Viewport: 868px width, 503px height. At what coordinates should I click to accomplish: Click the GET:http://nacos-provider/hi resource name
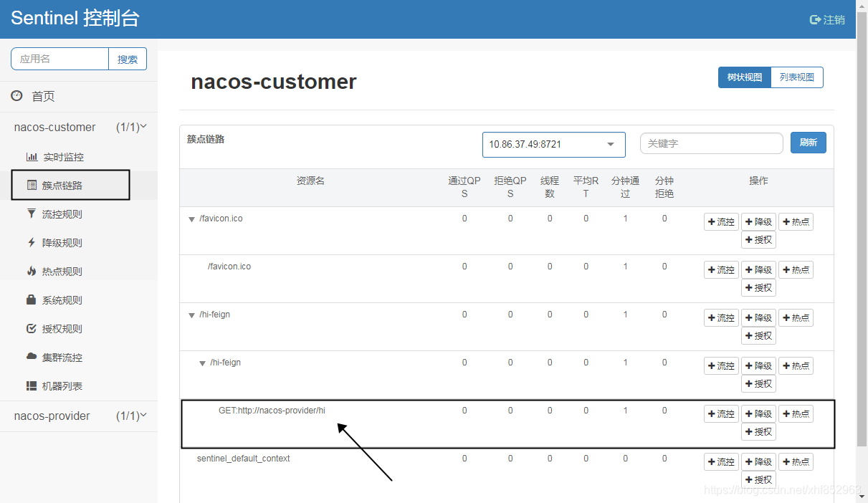(272, 411)
